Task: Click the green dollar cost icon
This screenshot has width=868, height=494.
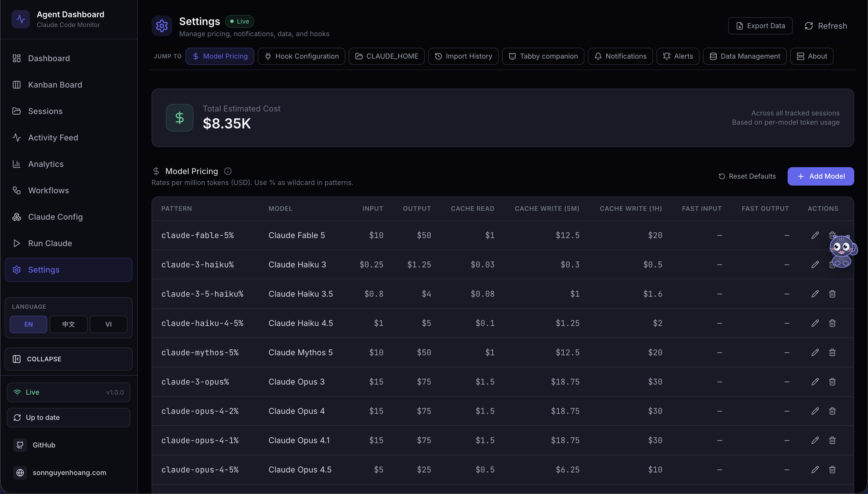Action: tap(180, 118)
